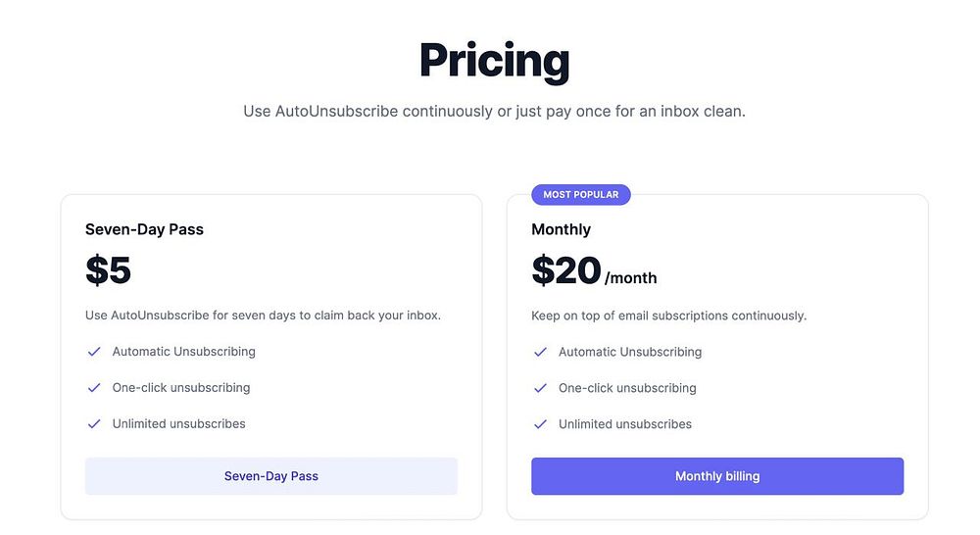
Task: Click the /month billing period label
Action: click(631, 278)
